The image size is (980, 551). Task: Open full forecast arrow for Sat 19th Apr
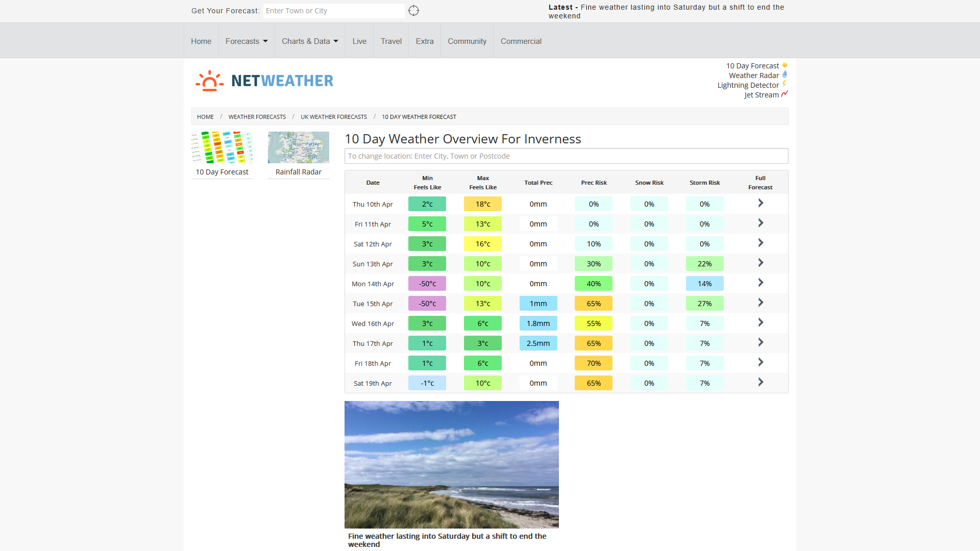tap(761, 382)
